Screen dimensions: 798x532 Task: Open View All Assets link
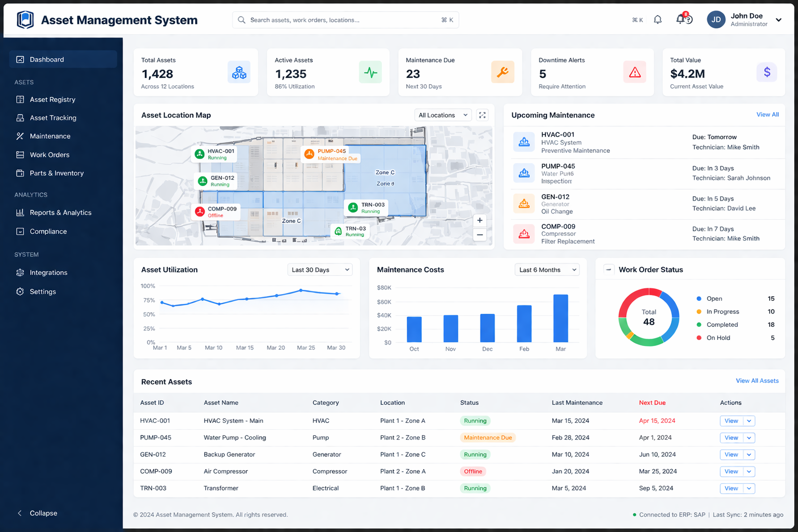(x=757, y=380)
